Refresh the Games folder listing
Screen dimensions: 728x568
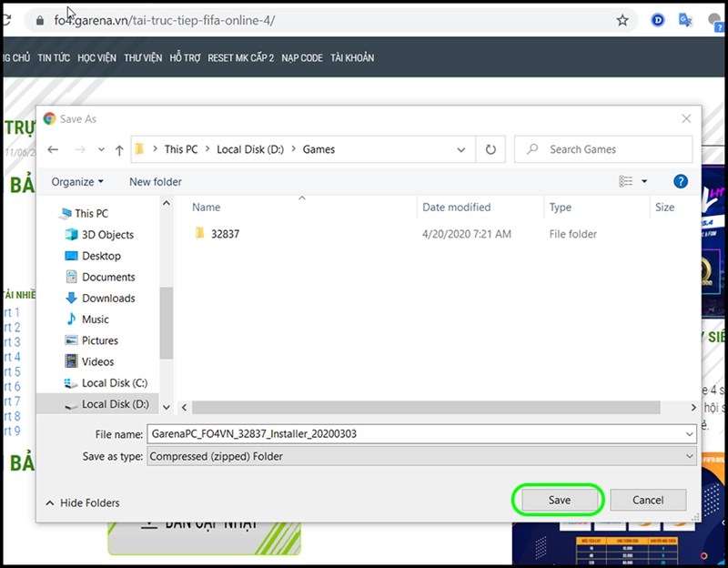click(x=490, y=149)
